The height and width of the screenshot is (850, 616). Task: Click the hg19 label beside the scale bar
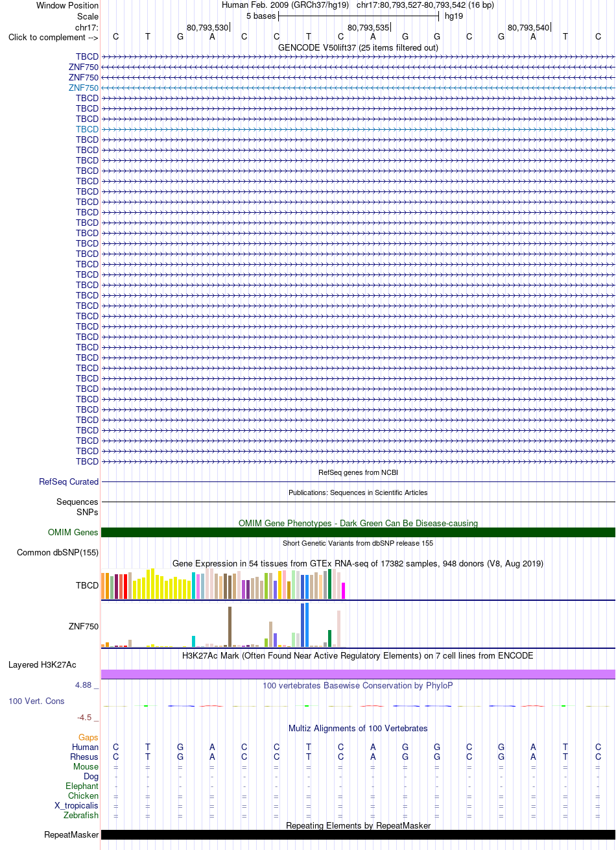tap(454, 16)
